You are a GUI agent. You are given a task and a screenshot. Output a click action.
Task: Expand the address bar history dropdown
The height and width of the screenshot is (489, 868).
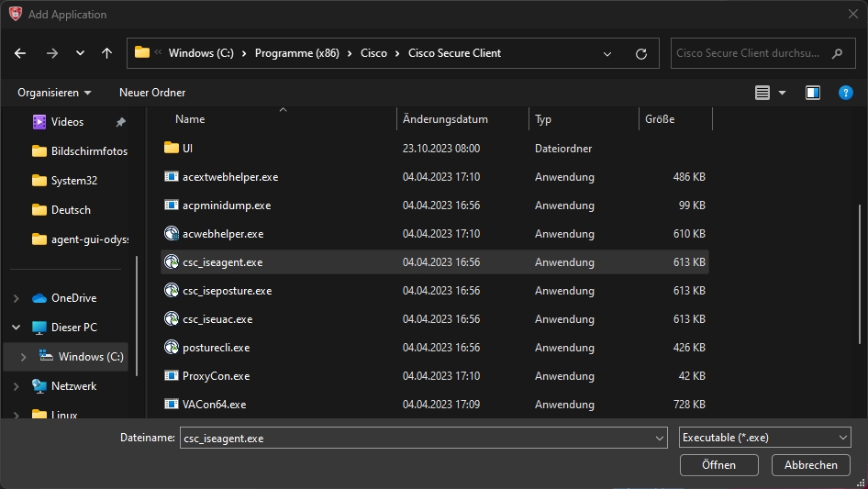607,54
